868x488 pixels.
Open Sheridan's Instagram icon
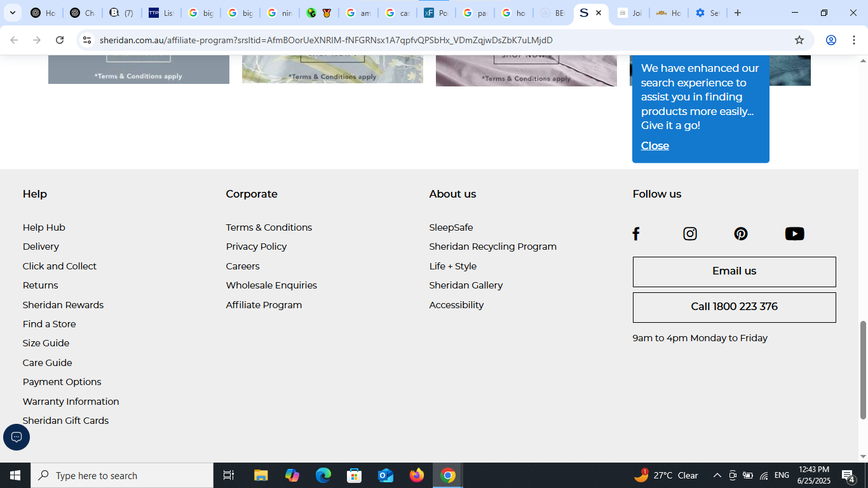pyautogui.click(x=690, y=234)
